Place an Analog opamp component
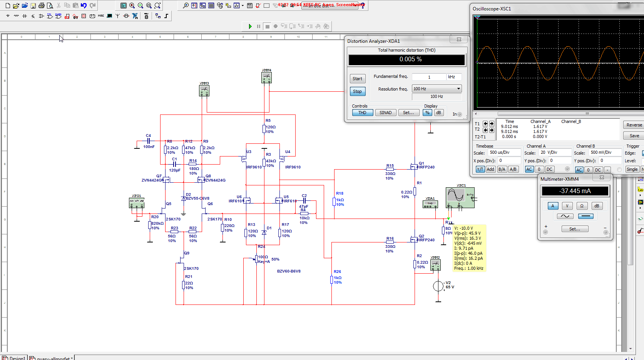Screen dimensions: 644x360 42,16
